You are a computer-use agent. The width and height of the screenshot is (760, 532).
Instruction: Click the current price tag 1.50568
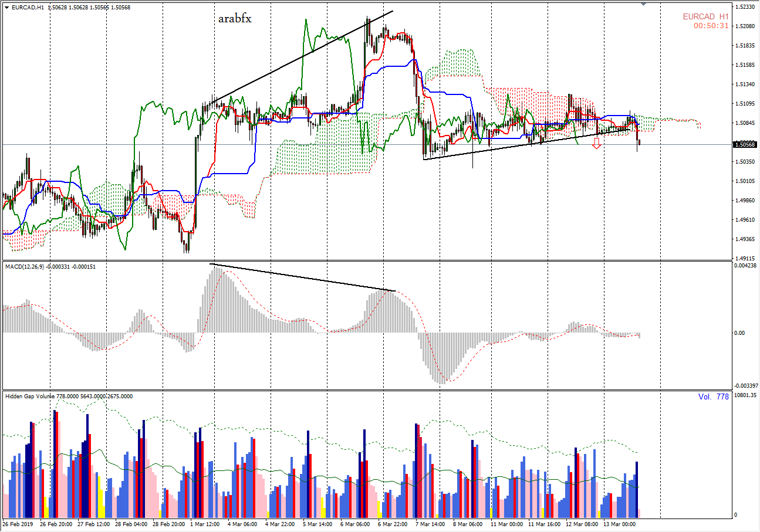[745, 144]
